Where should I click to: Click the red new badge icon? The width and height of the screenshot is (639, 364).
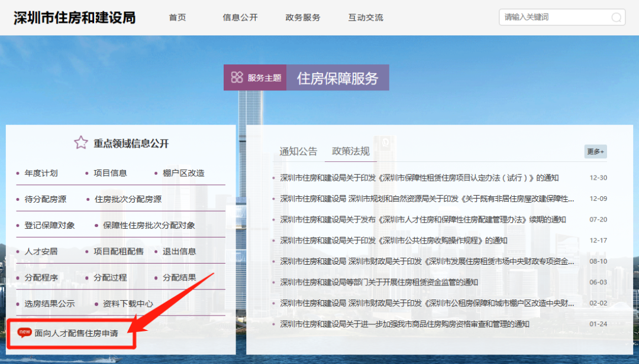click(x=24, y=332)
